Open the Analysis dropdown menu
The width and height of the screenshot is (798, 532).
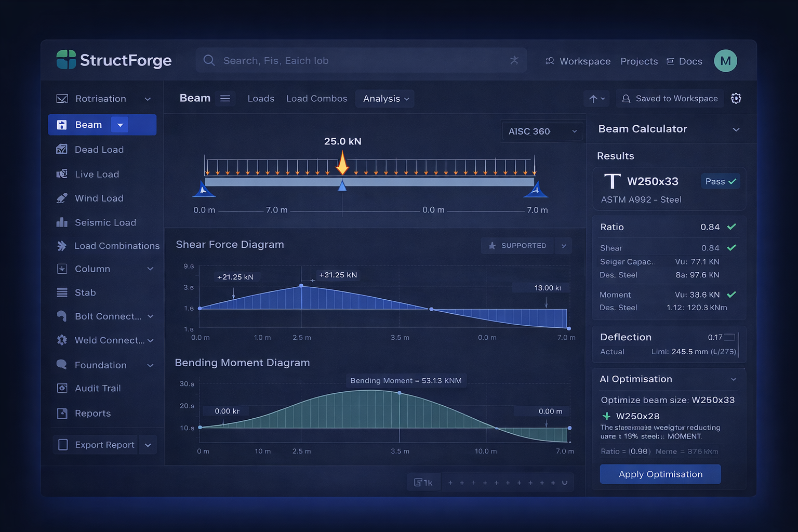point(384,98)
